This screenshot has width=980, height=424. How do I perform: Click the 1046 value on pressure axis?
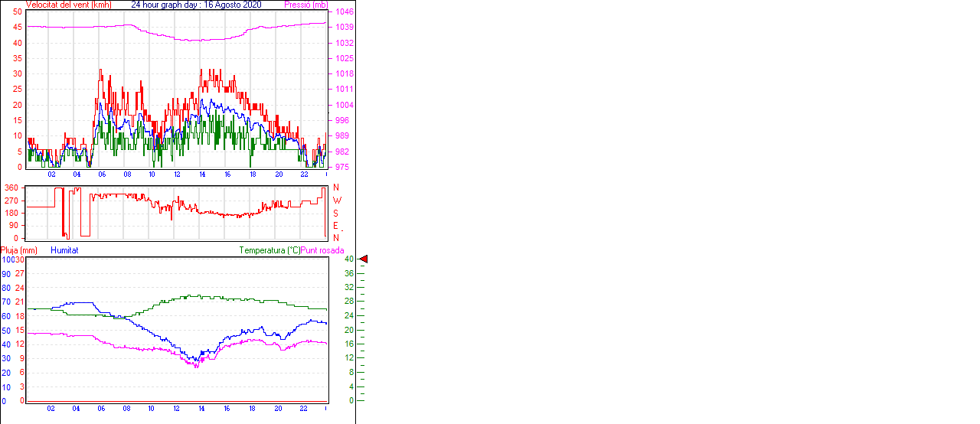point(344,12)
